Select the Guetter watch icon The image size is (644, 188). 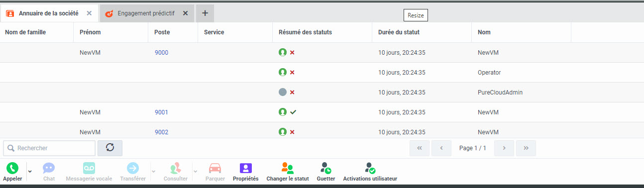326,168
